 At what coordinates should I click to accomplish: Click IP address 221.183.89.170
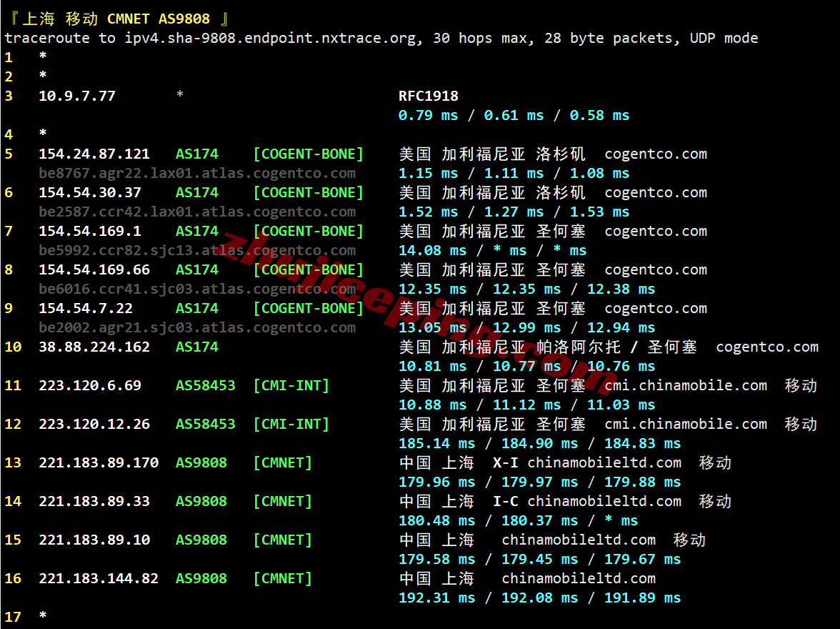[99, 462]
